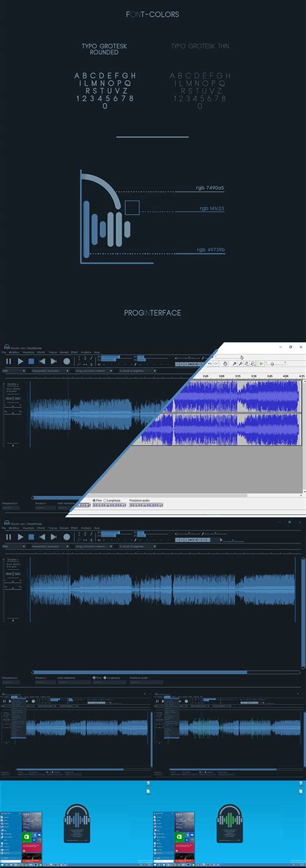Click Skip to Start in the split-view mockup
Screen dimensions: 306x868
pyautogui.click(x=43, y=362)
